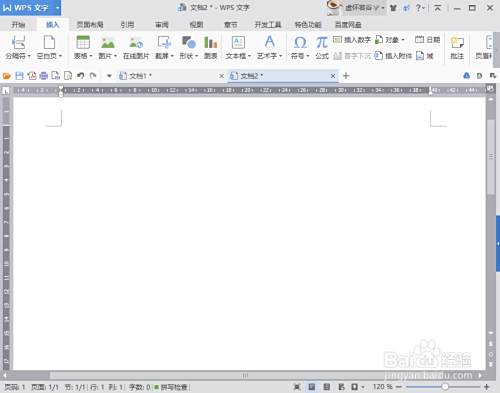Expand the 分隔符 dropdown arrow

pos(29,56)
